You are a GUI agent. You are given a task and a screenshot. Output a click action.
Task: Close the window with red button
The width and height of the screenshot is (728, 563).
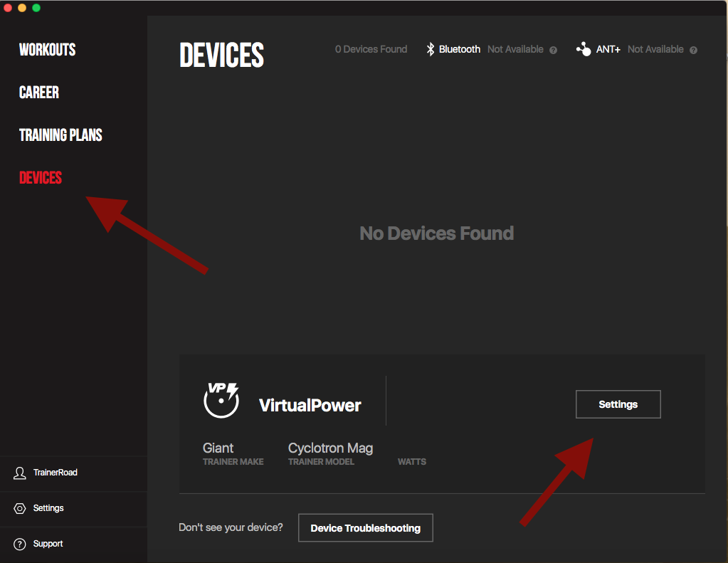point(7,7)
